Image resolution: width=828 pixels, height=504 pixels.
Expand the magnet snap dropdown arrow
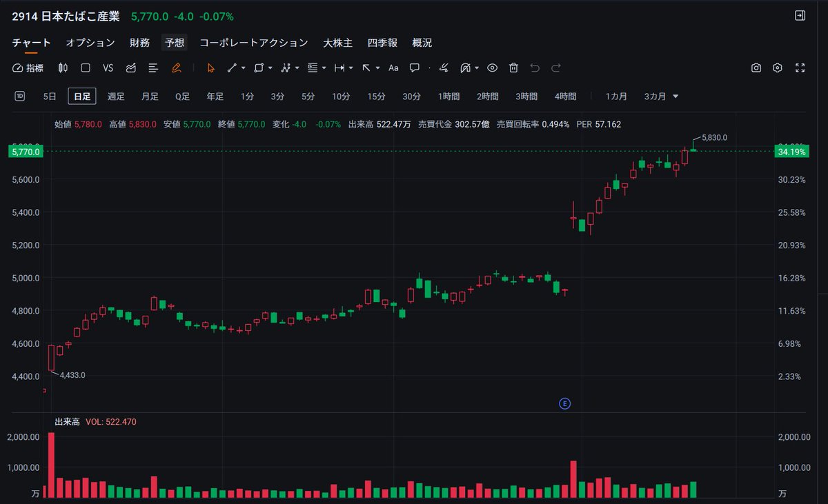point(477,68)
